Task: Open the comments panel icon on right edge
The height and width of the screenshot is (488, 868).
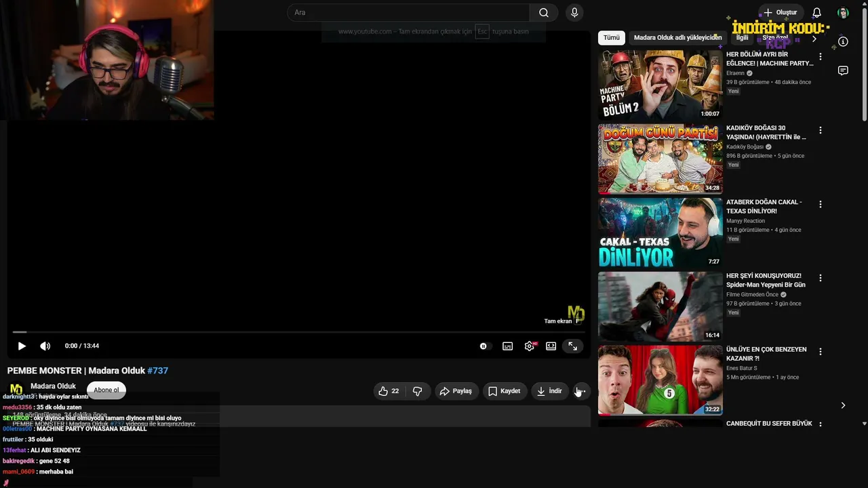Action: [x=843, y=70]
